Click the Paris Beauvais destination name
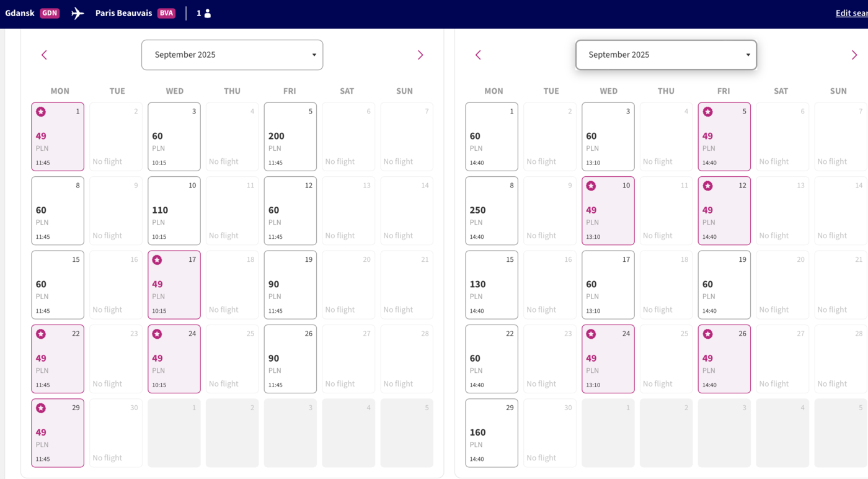The width and height of the screenshot is (868, 479). point(123,13)
